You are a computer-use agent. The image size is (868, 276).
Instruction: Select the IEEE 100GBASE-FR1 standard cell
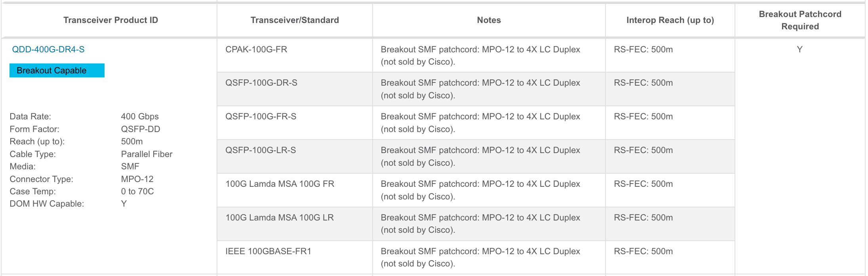[268, 251]
